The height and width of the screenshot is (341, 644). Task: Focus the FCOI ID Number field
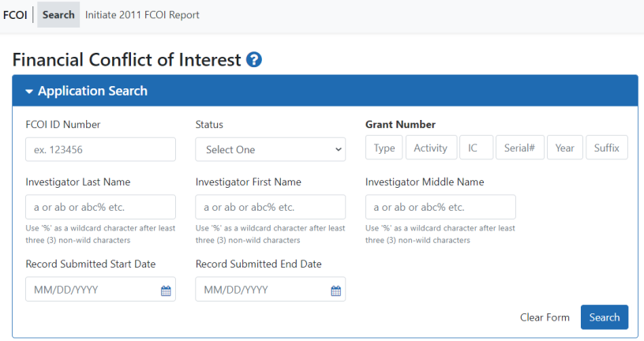click(x=100, y=149)
